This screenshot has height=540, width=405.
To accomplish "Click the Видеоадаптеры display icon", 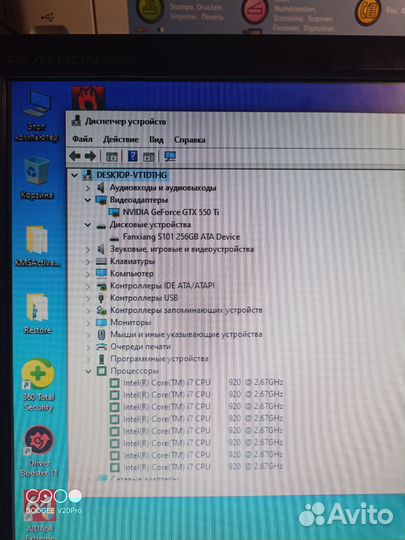I will (x=101, y=200).
